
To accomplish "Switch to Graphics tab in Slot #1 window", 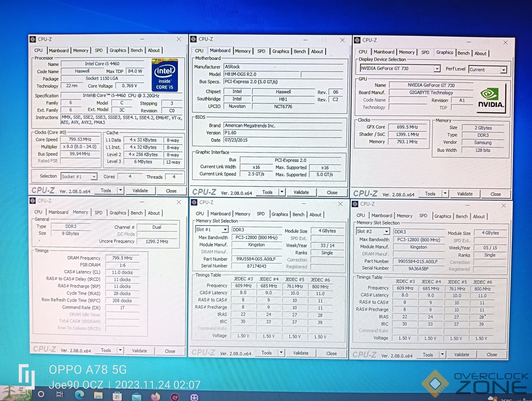I will point(280,214).
